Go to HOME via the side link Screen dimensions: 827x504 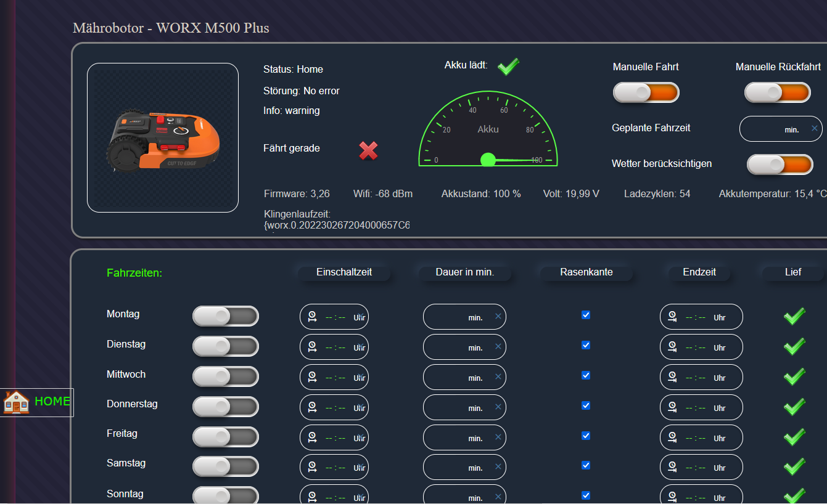point(36,402)
